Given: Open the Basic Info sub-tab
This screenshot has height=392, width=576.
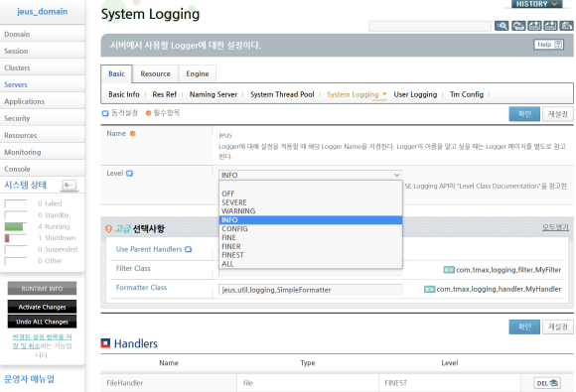Looking at the screenshot, I should click(124, 94).
